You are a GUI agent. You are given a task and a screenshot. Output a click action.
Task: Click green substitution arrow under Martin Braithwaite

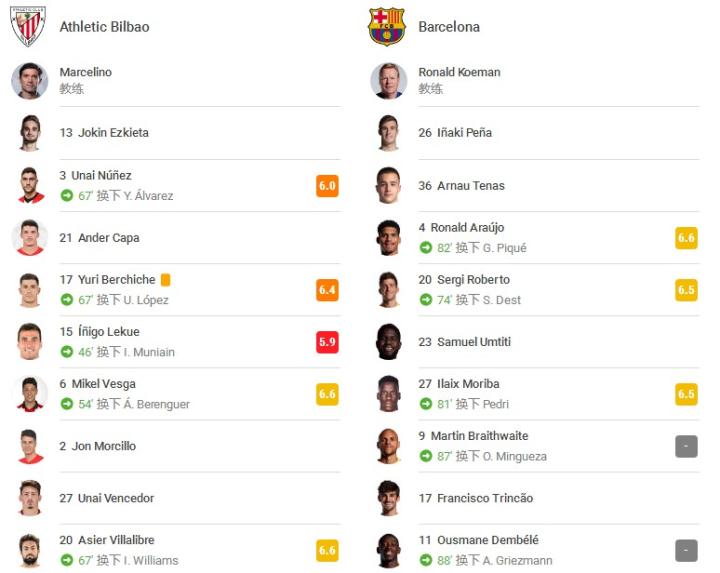(x=426, y=456)
